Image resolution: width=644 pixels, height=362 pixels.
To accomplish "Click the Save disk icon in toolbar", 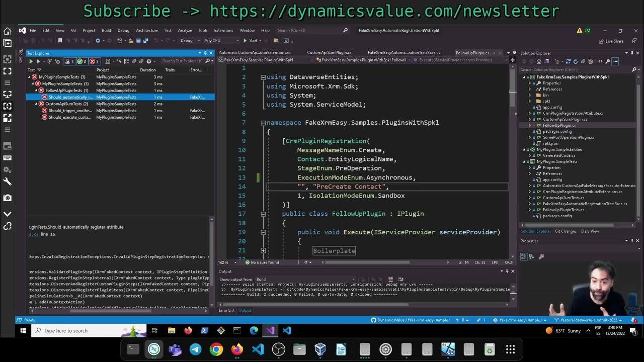I will 138,41.
